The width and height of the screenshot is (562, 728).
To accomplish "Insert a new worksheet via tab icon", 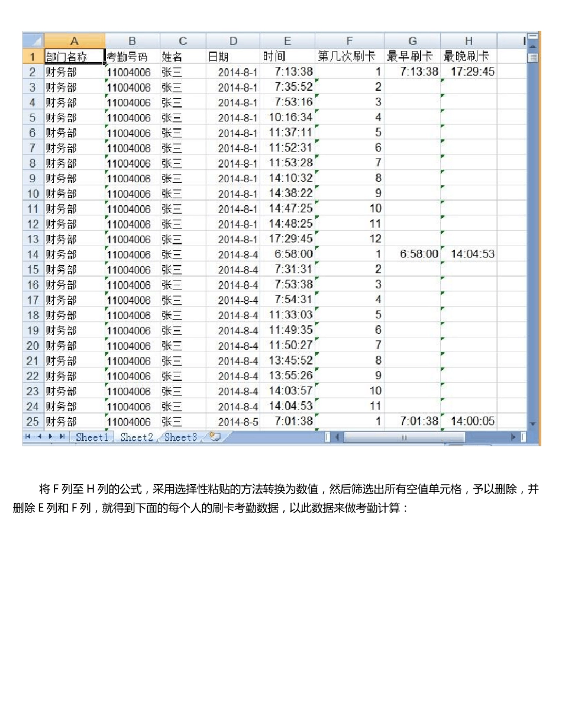I will click(214, 437).
